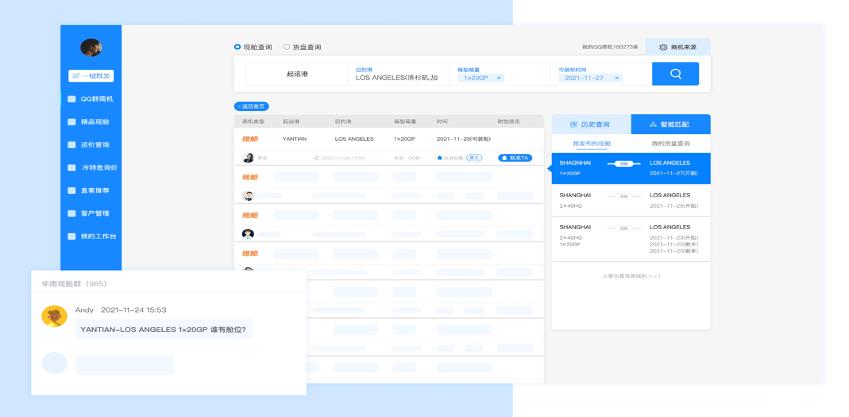849x417 pixels.
Task: Switch to the 历史查询 tab
Action: [591, 125]
